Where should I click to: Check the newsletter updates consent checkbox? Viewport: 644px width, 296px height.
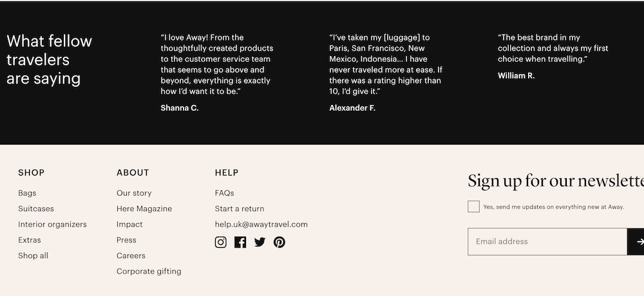[473, 207]
